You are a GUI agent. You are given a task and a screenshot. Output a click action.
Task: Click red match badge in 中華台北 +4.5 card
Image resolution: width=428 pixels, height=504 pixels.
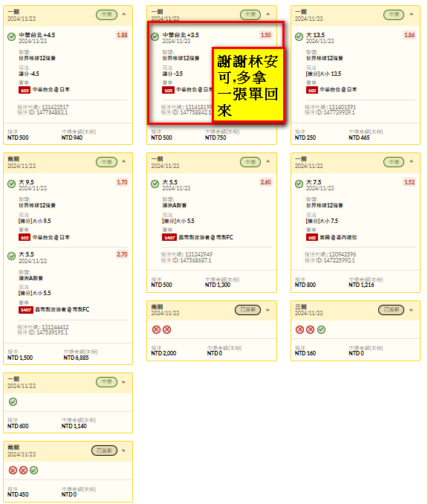[x=25, y=90]
